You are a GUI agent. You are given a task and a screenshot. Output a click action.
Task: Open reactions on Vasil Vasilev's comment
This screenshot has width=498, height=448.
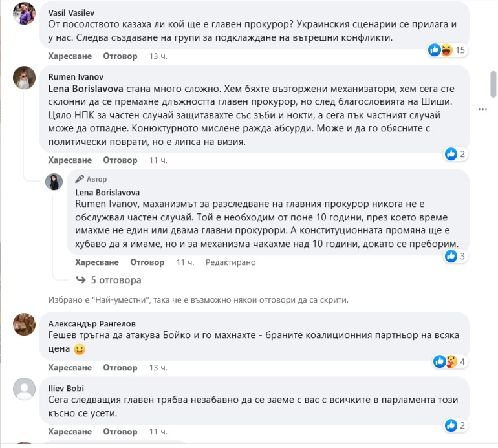coord(447,50)
